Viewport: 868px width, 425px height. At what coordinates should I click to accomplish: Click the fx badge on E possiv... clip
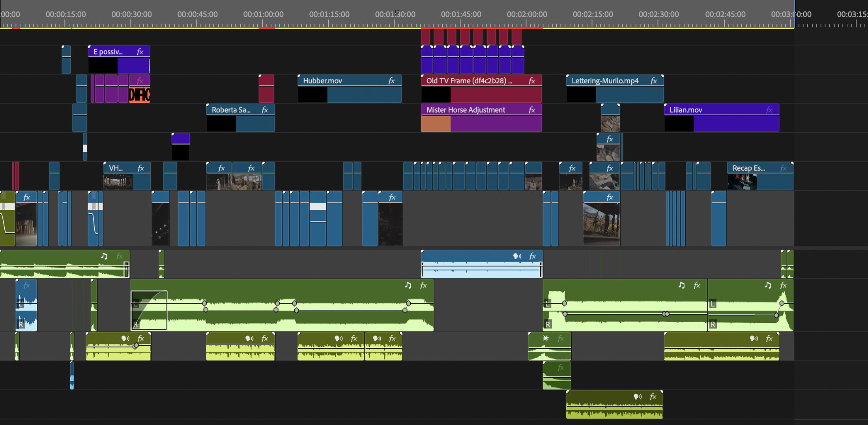point(140,52)
